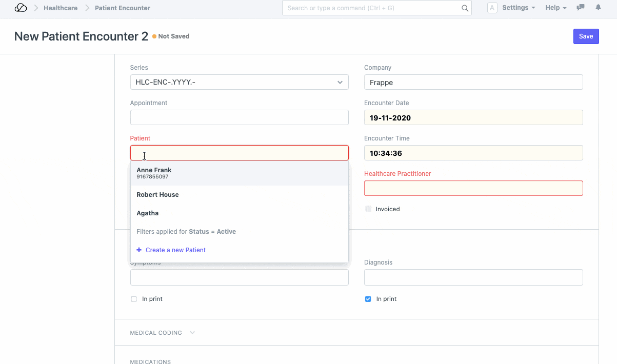Screen dimensions: 617x364
Task: Open the Help menu
Action: click(555, 8)
